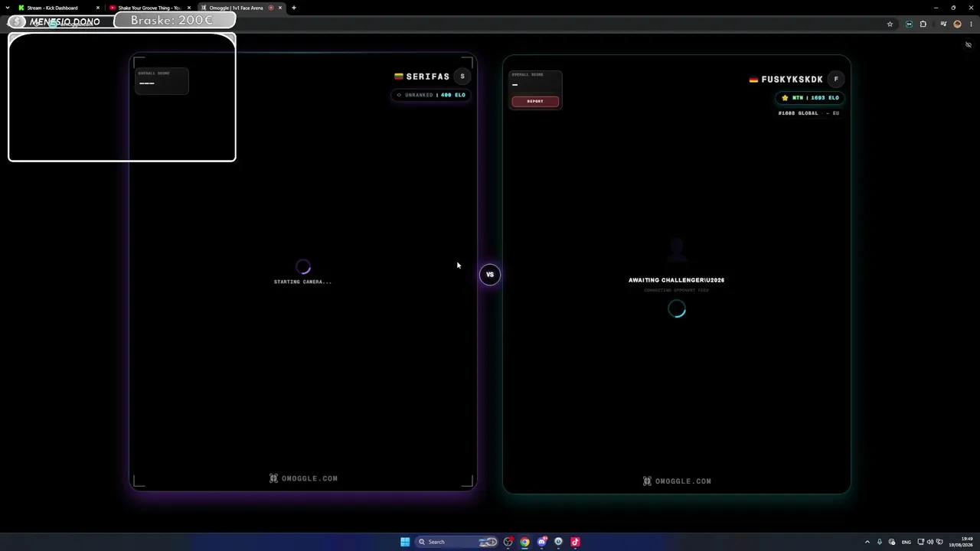This screenshot has height=551, width=980.
Task: Bookmark this page with the star icon
Action: click(890, 24)
